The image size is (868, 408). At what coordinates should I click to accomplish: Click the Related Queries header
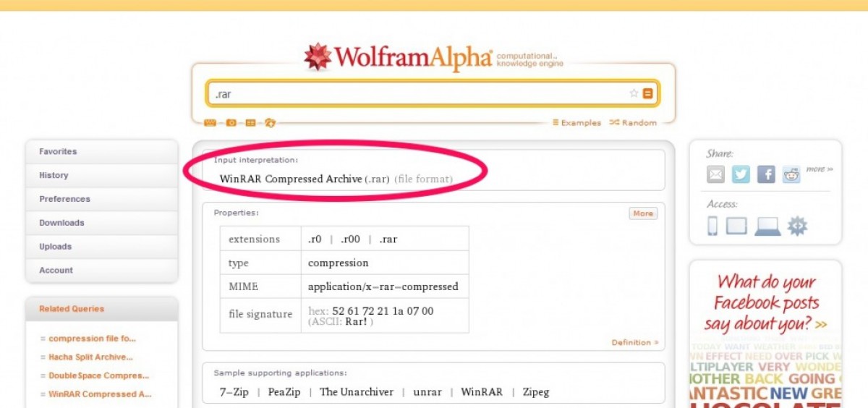101,309
